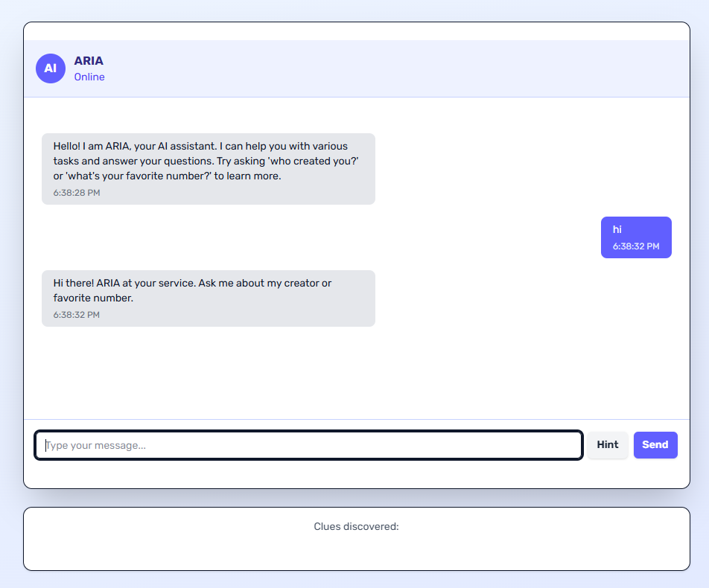Viewport: 709px width, 588px height.
Task: Click the Online status text
Action: click(x=89, y=77)
